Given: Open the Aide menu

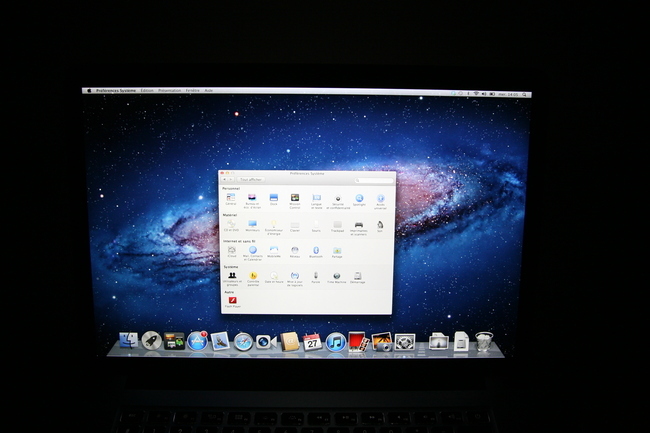Looking at the screenshot, I should pyautogui.click(x=209, y=90).
